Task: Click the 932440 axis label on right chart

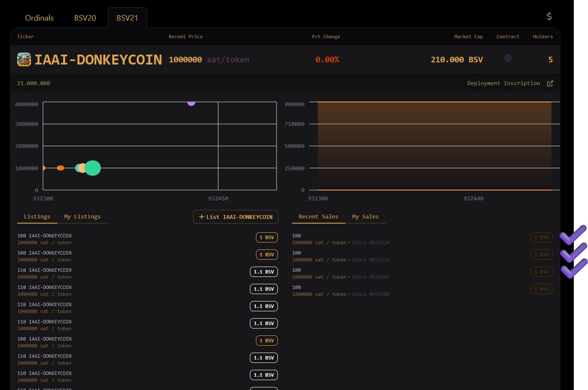Action: point(474,199)
